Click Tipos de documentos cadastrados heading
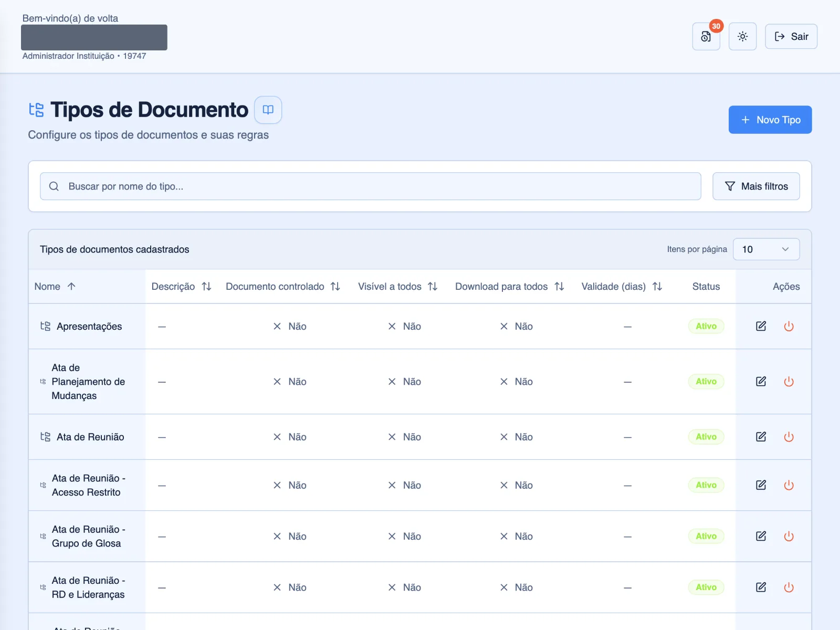Image resolution: width=840 pixels, height=630 pixels. click(114, 249)
